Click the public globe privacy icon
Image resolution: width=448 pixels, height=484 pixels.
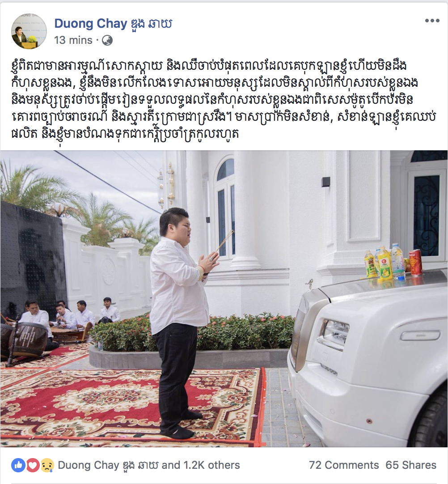tap(107, 40)
